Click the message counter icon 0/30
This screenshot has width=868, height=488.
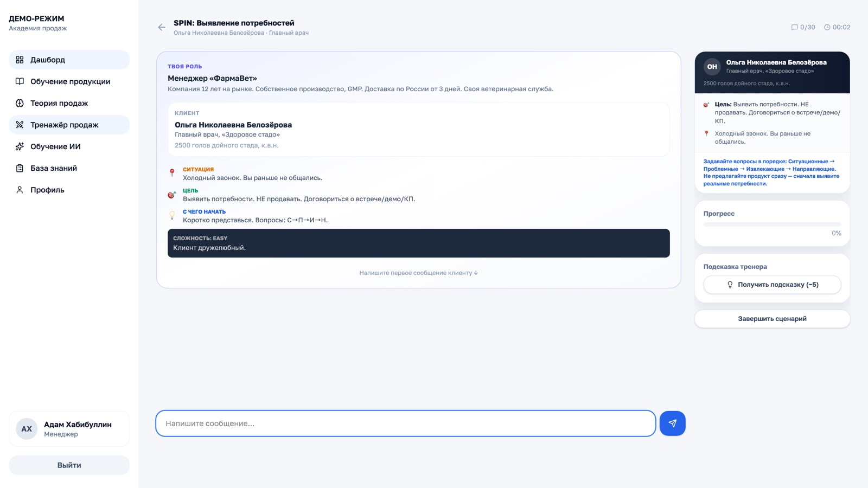coord(795,27)
